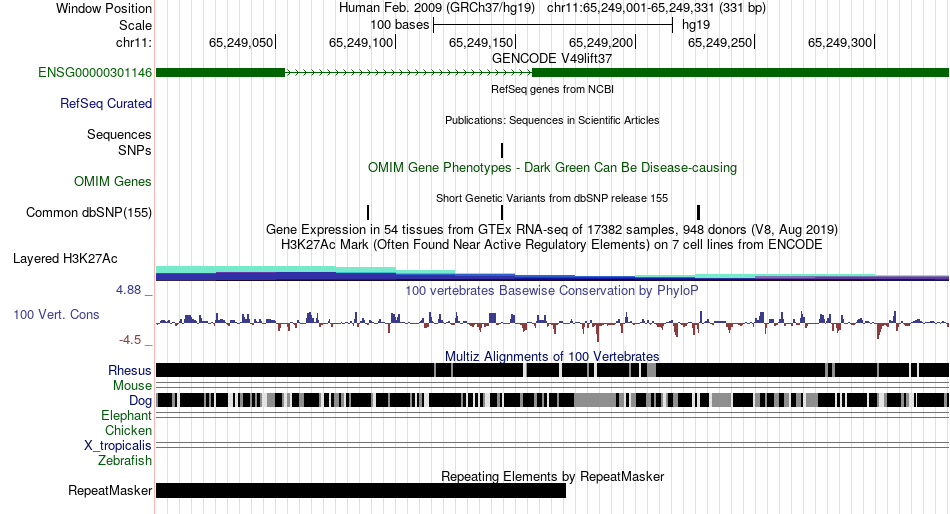This screenshot has height=514, width=950.
Task: Click the SNP marker in Sequences SNPs track
Action: tap(502, 150)
